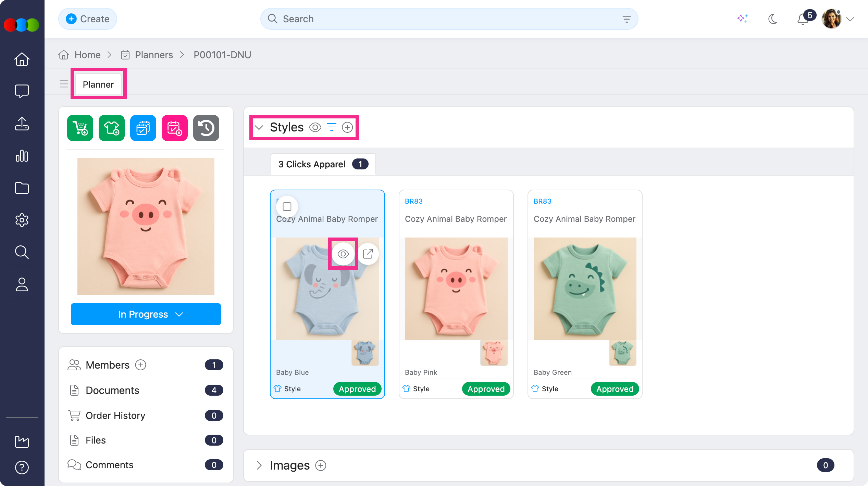The width and height of the screenshot is (868, 486).
Task: Click the Documents count badge 4
Action: 214,391
